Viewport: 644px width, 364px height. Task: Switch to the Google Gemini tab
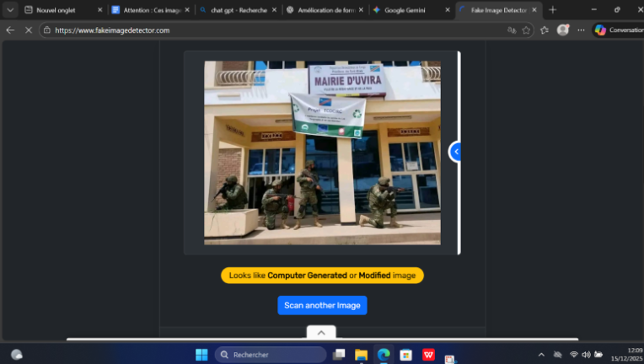pos(405,10)
